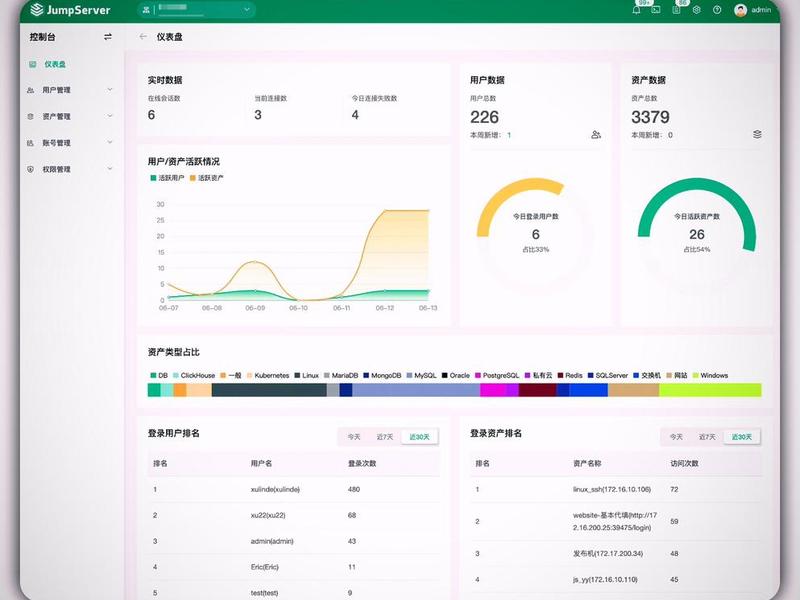Viewport: 800px width, 600px height.
Task: Click the dark Linux segment in bar
Action: [x=269, y=390]
